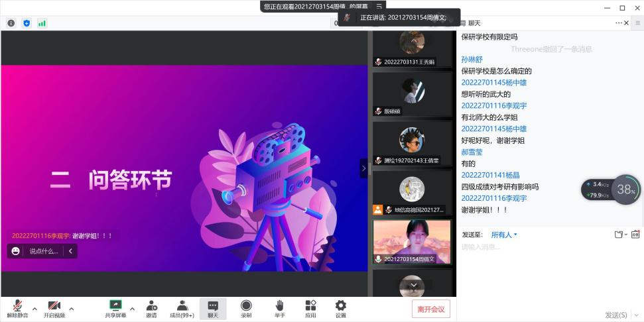This screenshot has width=644, height=322.
Task: Click the green network signal icon
Action: pos(42,23)
